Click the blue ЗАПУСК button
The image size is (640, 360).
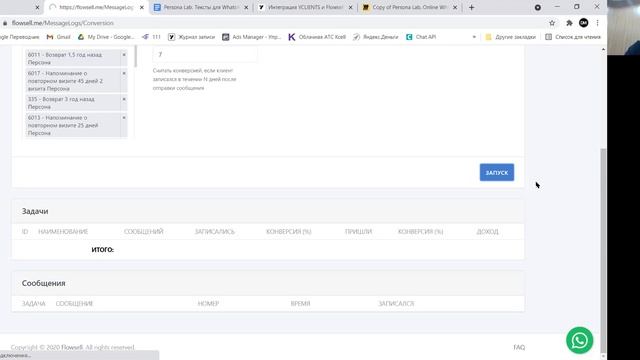pyautogui.click(x=497, y=173)
